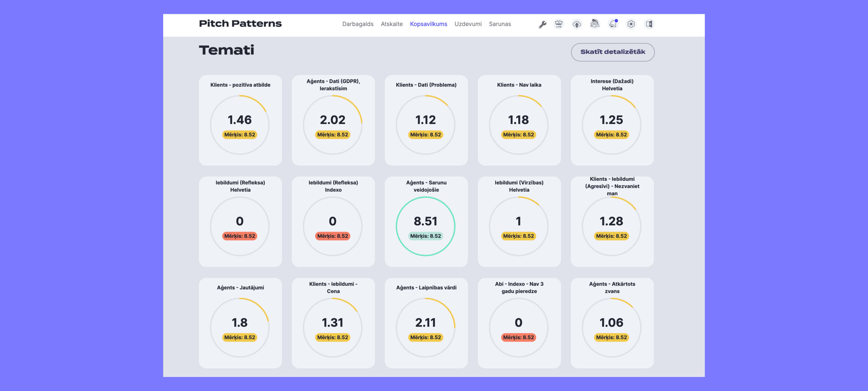The image size is (868, 391).
Task: Open the Uzdevumi page
Action: pos(468,24)
